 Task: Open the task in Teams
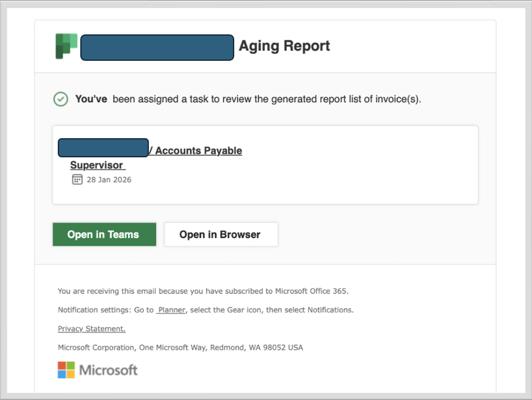click(104, 234)
